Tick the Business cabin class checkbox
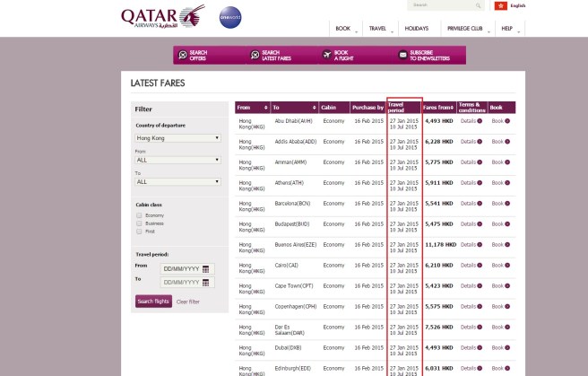 pos(139,223)
